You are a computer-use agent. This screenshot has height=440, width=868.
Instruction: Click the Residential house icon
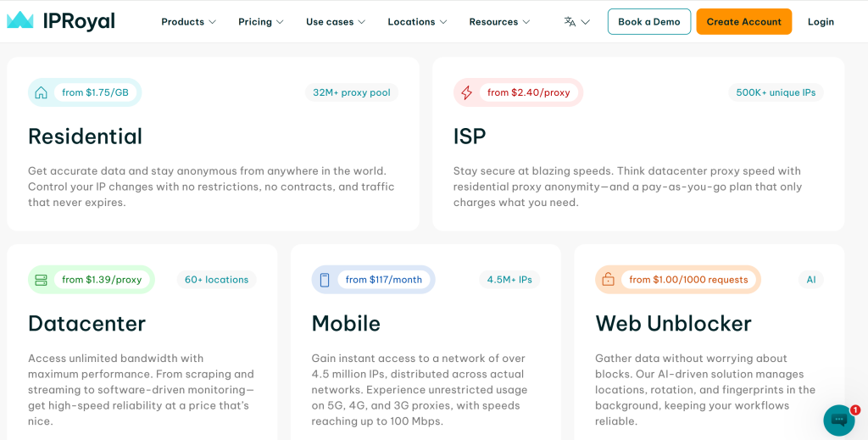(x=41, y=92)
